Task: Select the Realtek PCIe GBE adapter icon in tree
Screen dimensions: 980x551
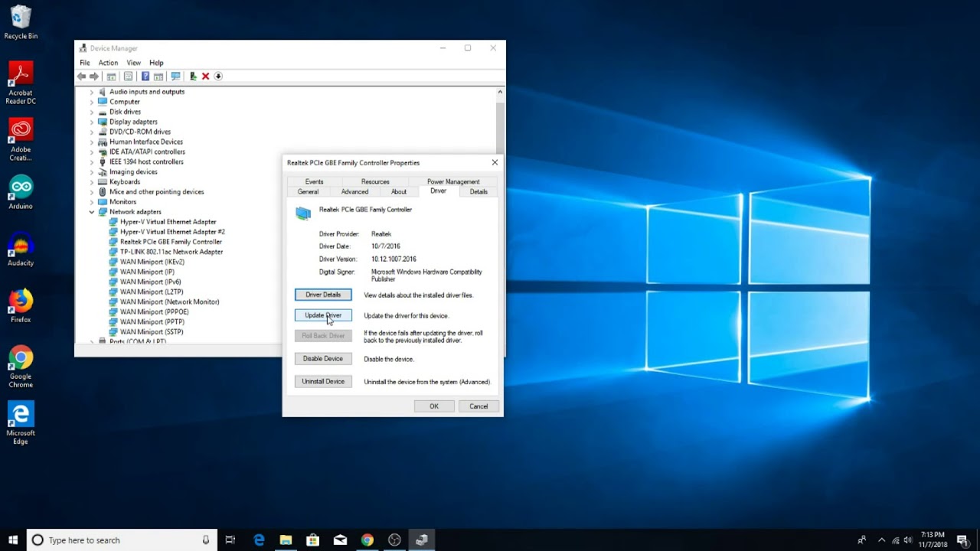Action: coord(113,242)
